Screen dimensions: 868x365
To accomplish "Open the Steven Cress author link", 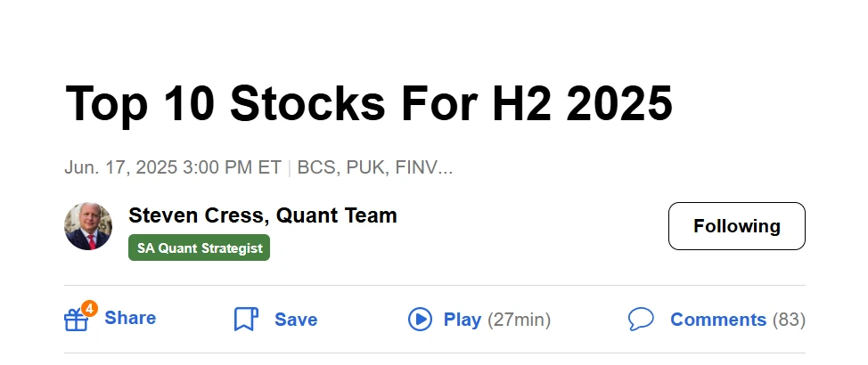I will [197, 215].
